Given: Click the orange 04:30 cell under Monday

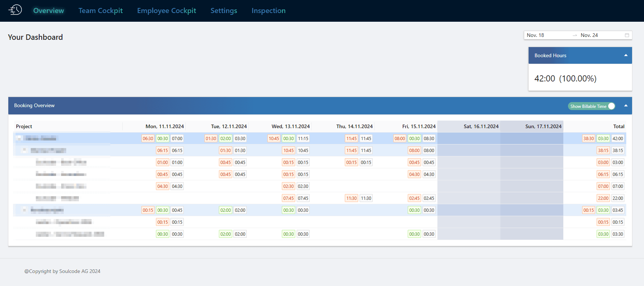Looking at the screenshot, I should (x=163, y=186).
